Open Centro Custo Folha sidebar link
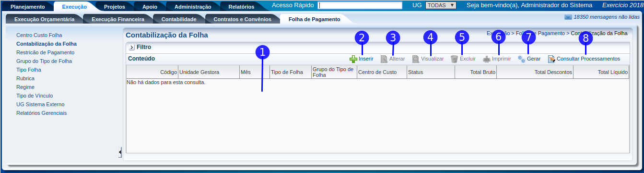Screen dimensions: 644x173 click(39, 35)
